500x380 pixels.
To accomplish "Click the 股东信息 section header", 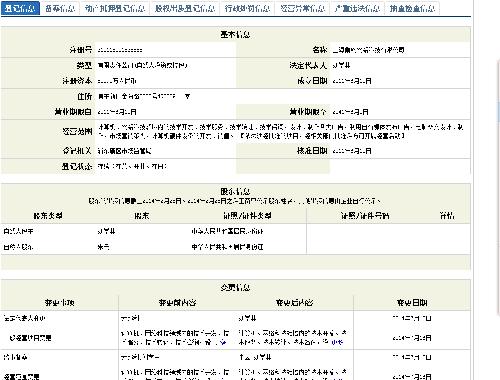I will click(235, 191).
